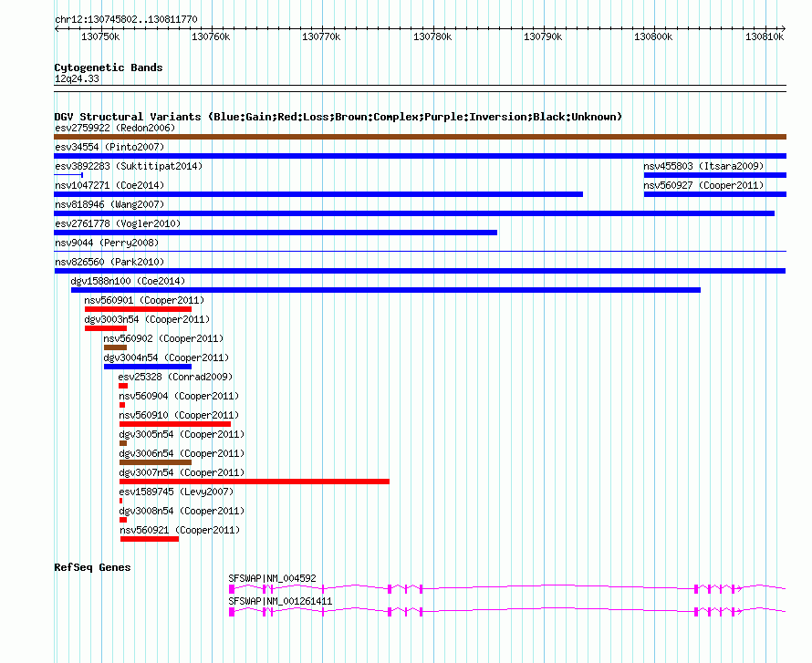Viewport: 812px width, 663px height.
Task: Click dgv3005n54 (Cooper2011) label
Action: pyautogui.click(x=182, y=434)
